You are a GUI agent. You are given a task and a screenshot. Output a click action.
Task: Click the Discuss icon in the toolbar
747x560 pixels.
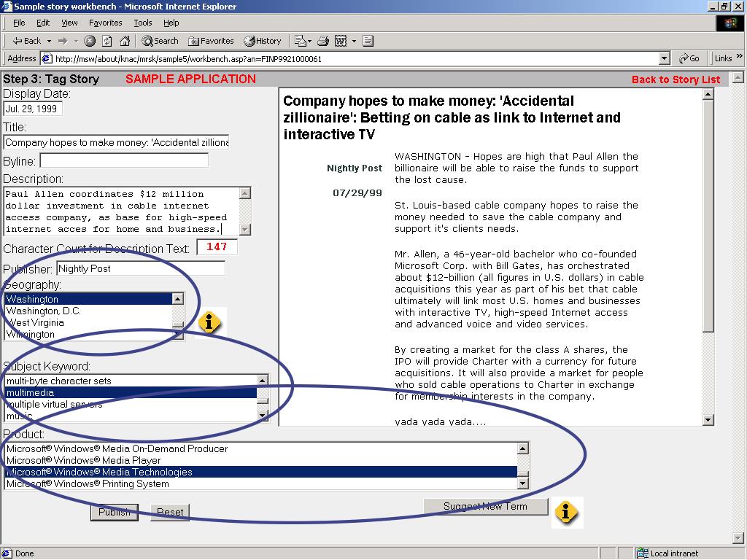(x=368, y=41)
